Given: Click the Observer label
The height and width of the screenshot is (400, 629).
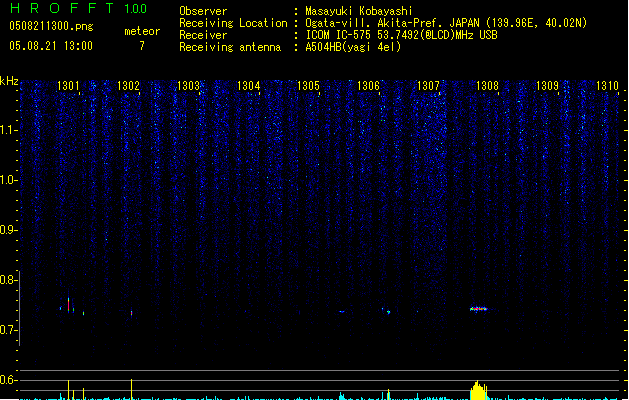Looking at the screenshot, I should [x=203, y=11].
